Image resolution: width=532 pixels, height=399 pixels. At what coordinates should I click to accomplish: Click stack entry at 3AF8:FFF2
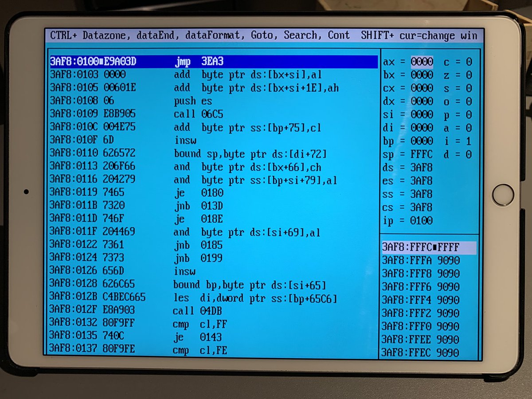coord(421,313)
